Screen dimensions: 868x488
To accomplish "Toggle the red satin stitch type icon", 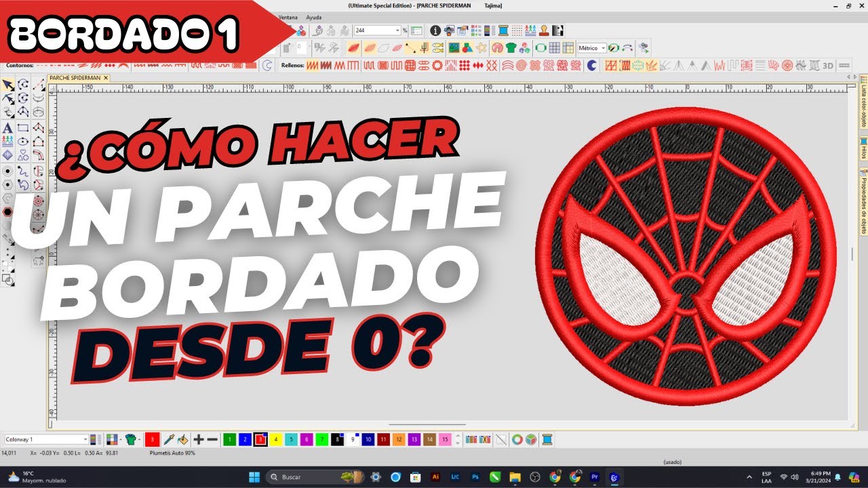I will click(x=354, y=48).
